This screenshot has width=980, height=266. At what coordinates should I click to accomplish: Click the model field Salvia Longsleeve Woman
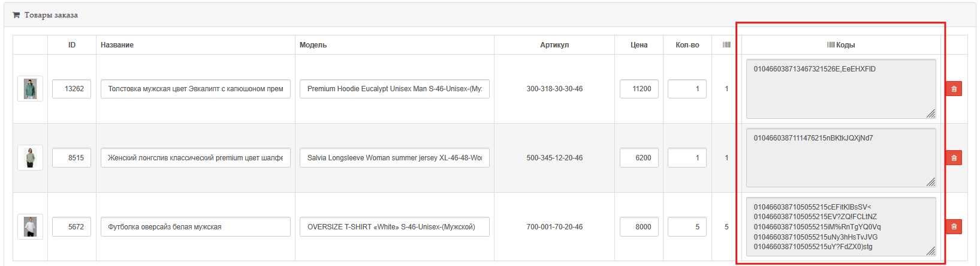tap(394, 158)
